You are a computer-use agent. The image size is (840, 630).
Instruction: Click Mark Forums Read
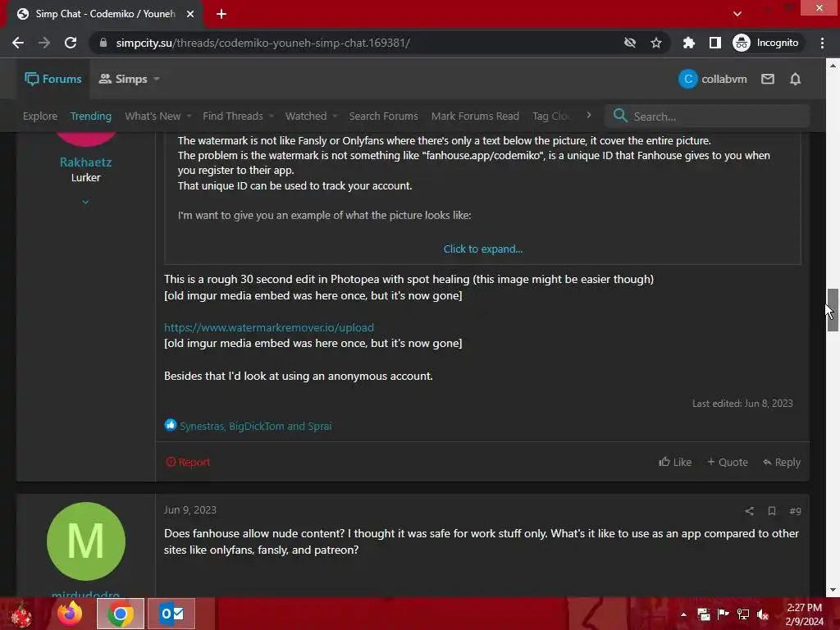tap(475, 116)
